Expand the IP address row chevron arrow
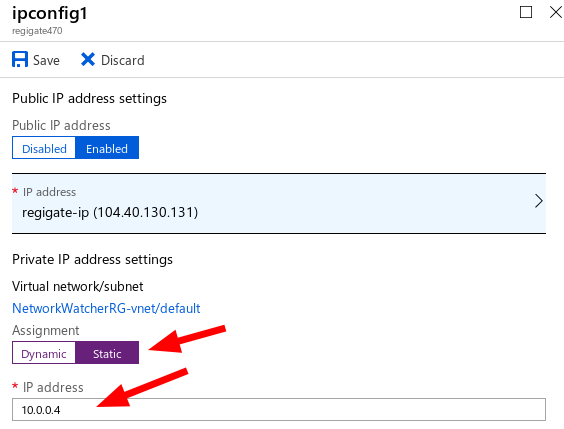Screen dimensions: 564x429 pos(538,201)
